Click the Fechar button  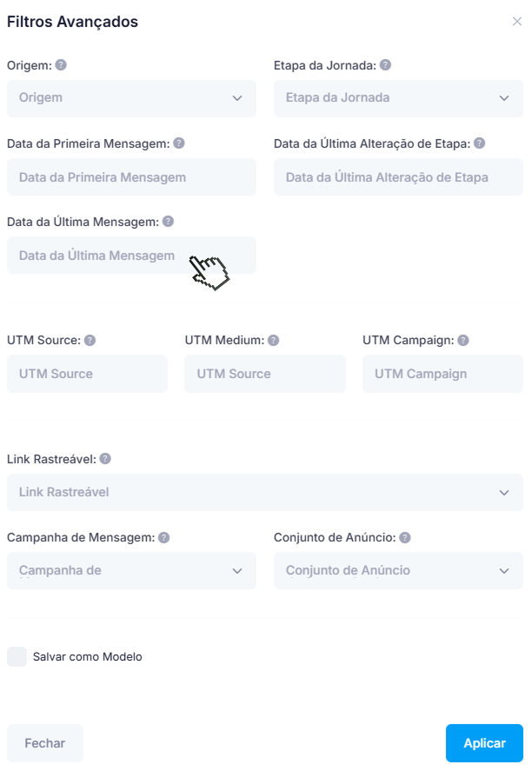[x=45, y=743]
